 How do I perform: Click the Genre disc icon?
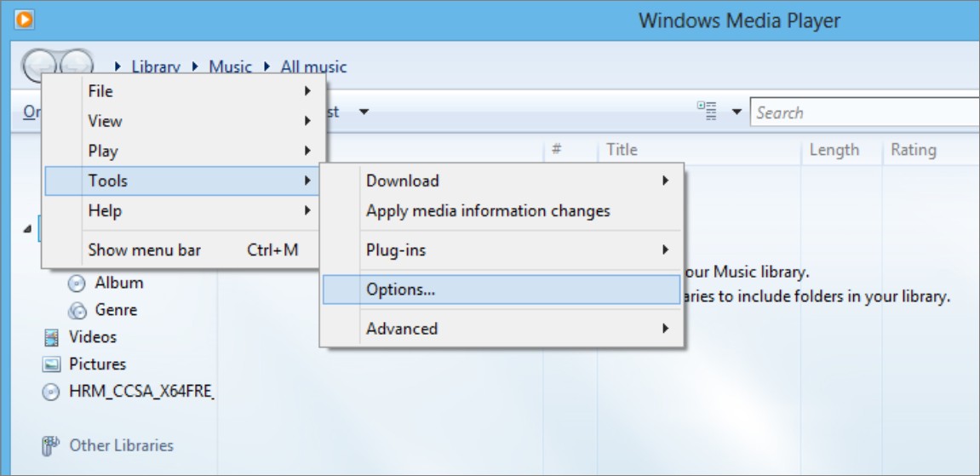tap(77, 311)
